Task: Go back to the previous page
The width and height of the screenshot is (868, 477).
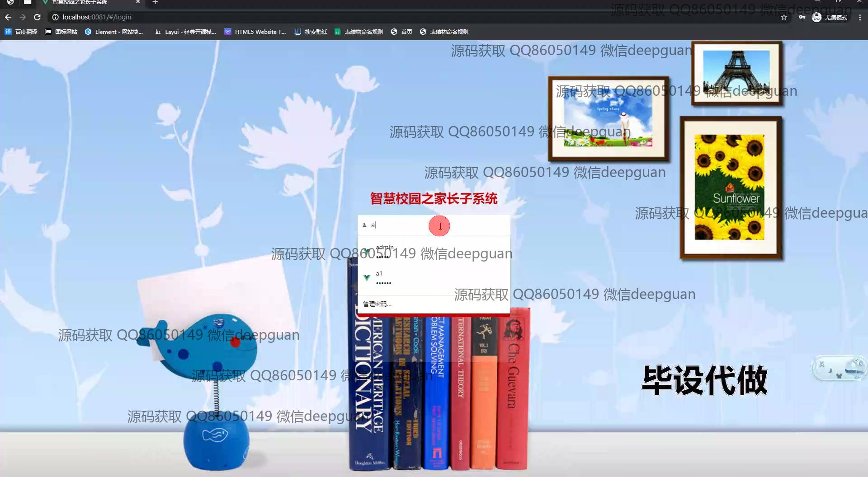Action: [8, 17]
